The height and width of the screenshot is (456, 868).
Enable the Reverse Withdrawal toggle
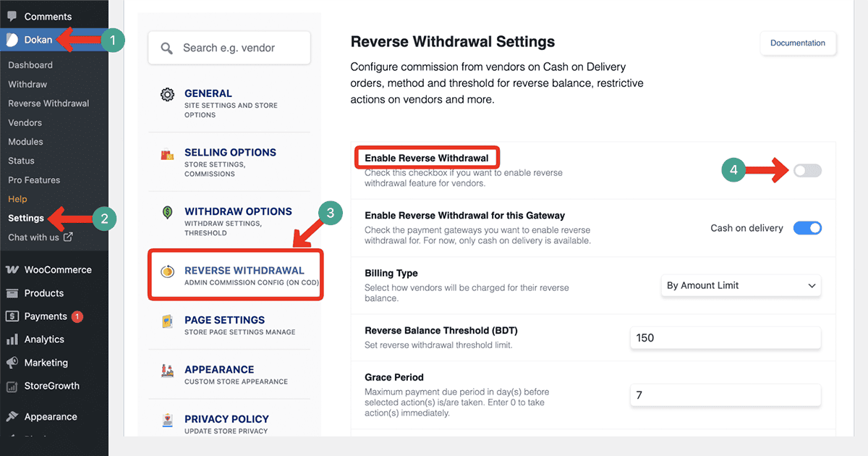coord(807,170)
